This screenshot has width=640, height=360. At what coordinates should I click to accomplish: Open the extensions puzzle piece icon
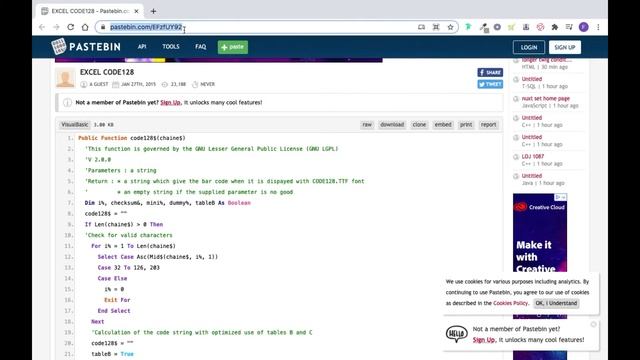555,27
